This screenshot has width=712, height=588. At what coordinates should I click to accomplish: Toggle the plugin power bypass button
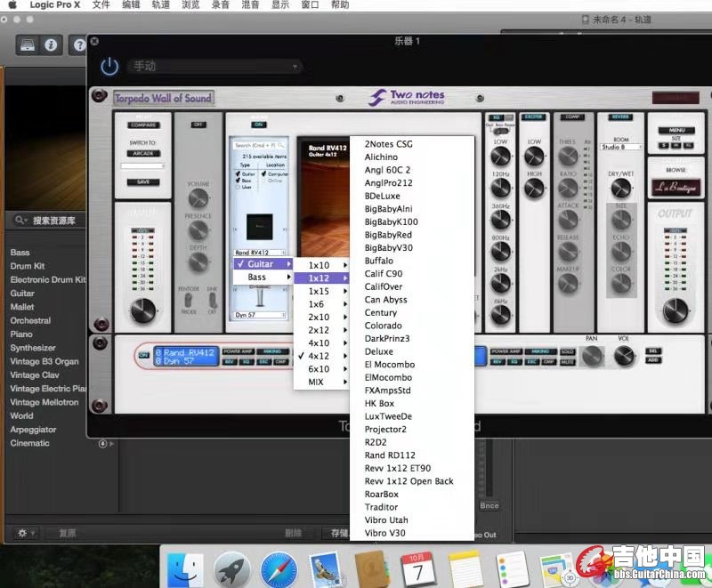pyautogui.click(x=109, y=66)
